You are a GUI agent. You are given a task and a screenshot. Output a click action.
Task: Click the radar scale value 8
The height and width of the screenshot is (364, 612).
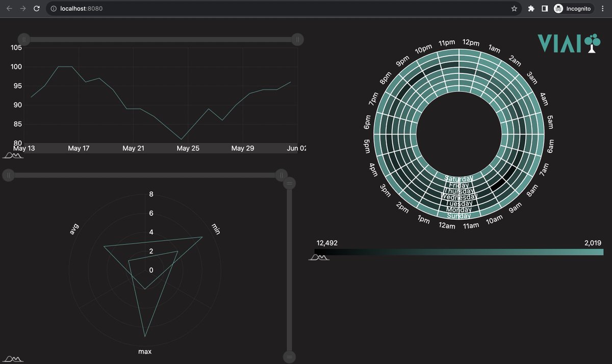tap(151, 194)
